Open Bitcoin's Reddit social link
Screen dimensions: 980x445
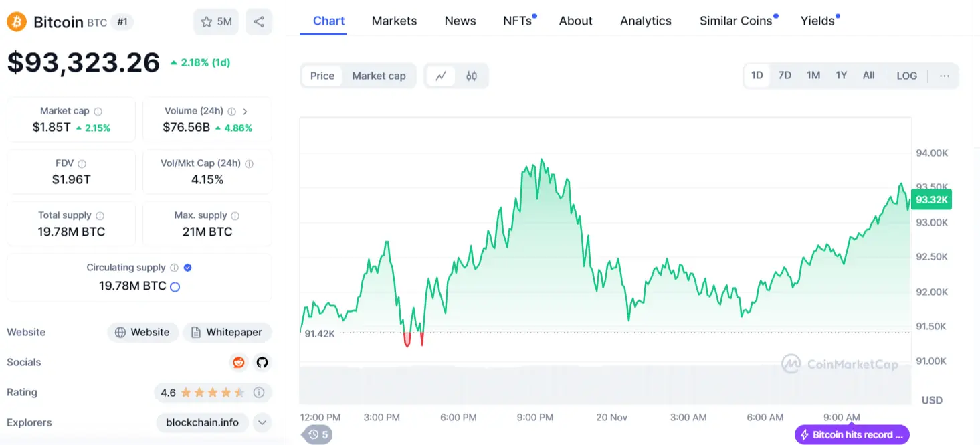239,362
